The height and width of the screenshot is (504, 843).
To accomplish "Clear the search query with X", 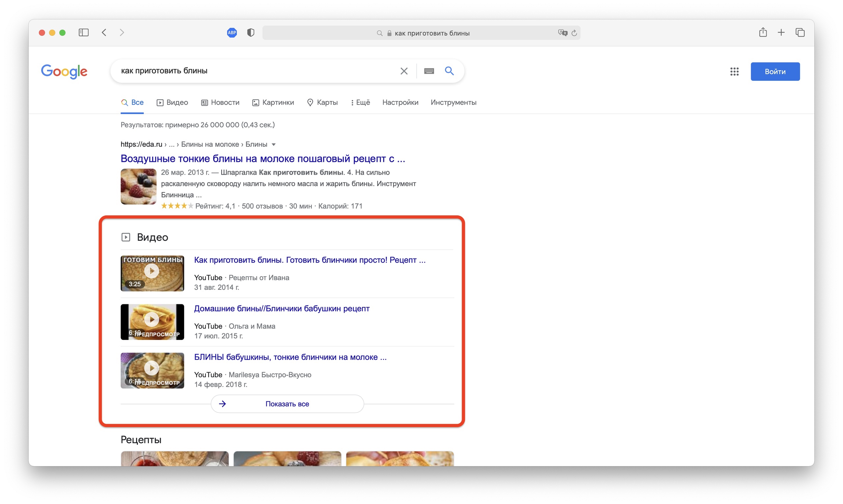I will (404, 71).
